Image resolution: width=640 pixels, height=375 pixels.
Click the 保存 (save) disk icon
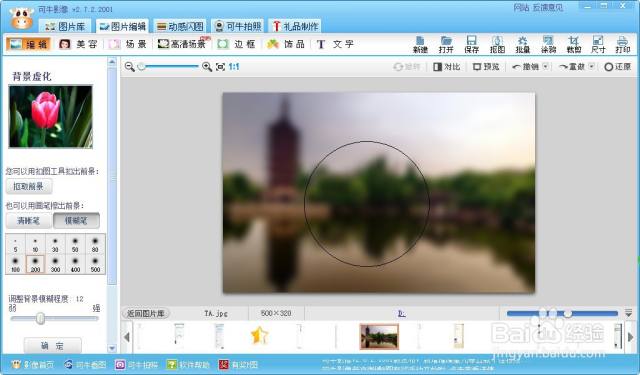(x=471, y=44)
